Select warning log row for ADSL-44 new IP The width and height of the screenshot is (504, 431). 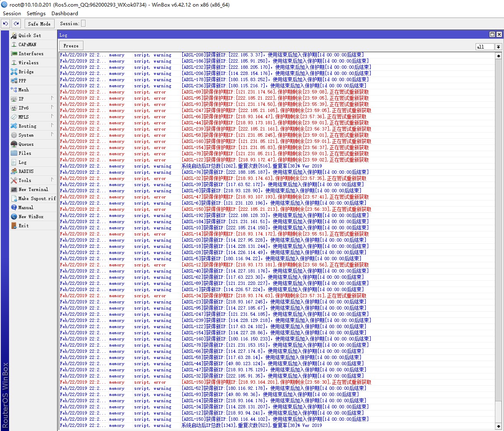(x=277, y=363)
